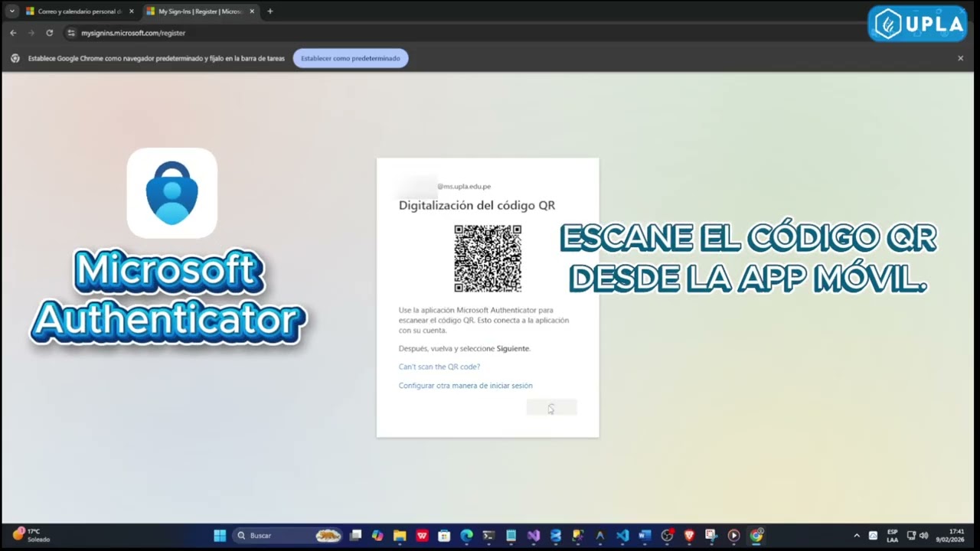
Task: Open Notepad from the taskbar
Action: click(x=511, y=536)
